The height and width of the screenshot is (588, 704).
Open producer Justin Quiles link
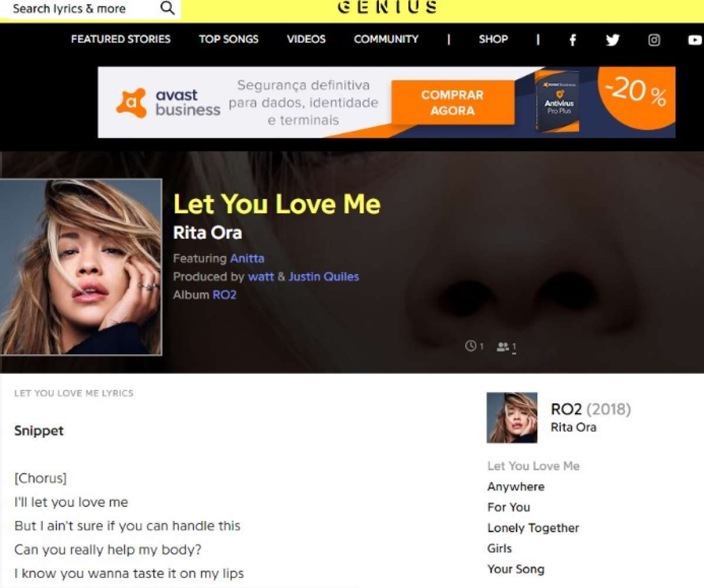[x=323, y=276]
